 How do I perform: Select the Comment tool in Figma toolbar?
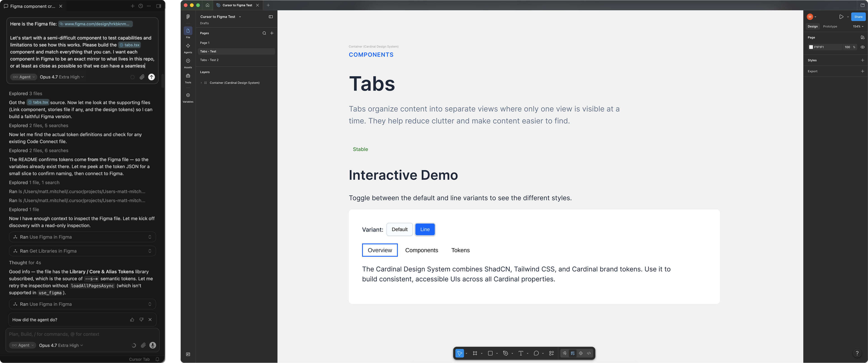pos(536,353)
